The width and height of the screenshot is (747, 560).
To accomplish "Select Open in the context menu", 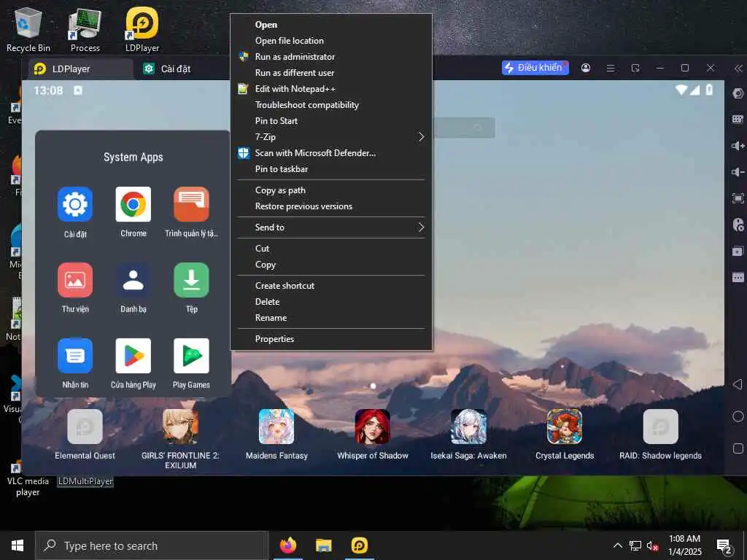I will coord(331,25).
